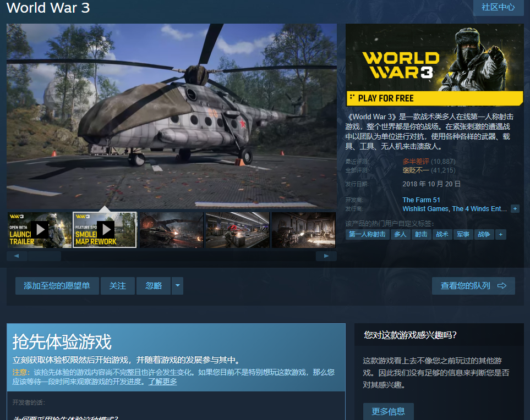Expand publisher list with plus button
The height and width of the screenshot is (420, 530).
[x=515, y=209]
